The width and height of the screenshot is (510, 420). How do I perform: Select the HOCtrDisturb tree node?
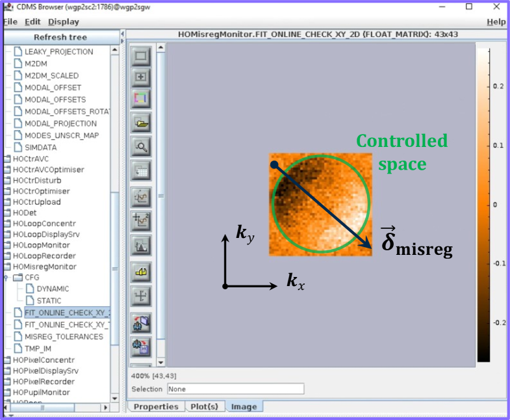point(37,180)
